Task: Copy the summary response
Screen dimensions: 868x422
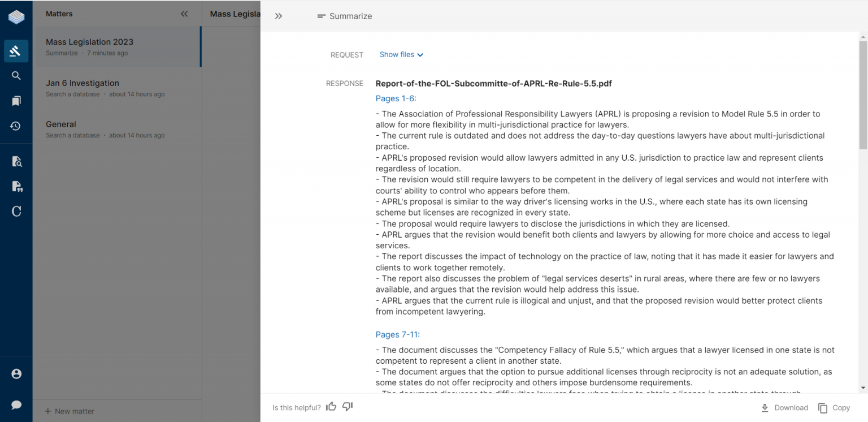Action: coord(834,407)
